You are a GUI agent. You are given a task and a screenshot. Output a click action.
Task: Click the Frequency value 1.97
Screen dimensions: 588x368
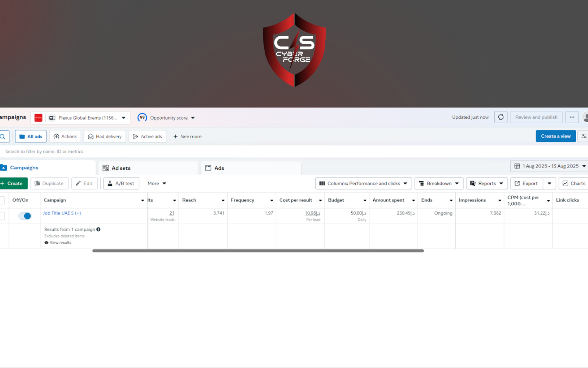269,213
